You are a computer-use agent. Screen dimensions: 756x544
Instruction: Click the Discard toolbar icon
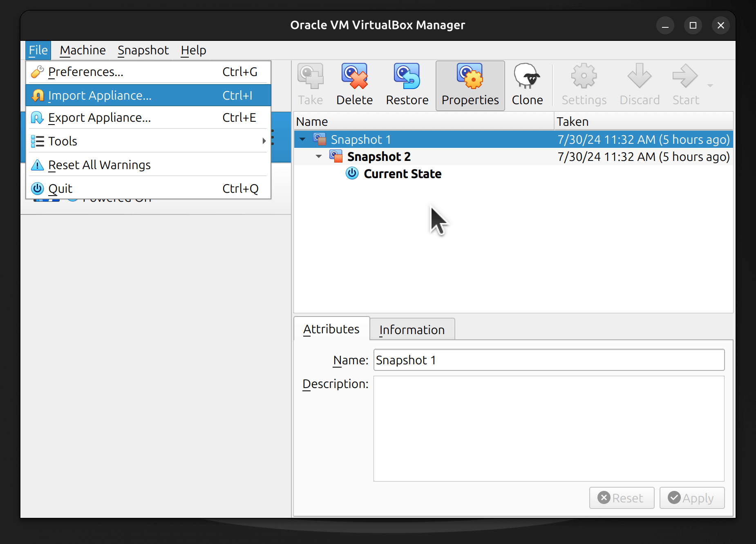639,84
